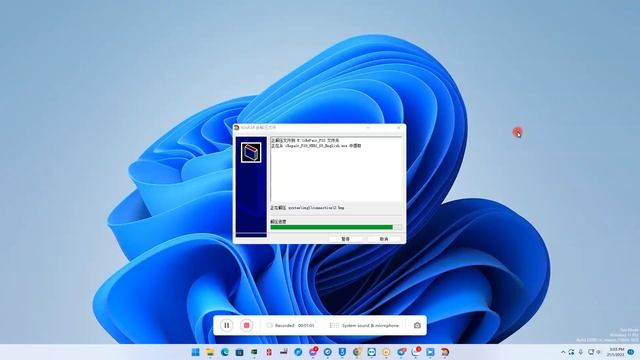Open System sound & microphone options
The width and height of the screenshot is (640, 360).
tap(364, 325)
